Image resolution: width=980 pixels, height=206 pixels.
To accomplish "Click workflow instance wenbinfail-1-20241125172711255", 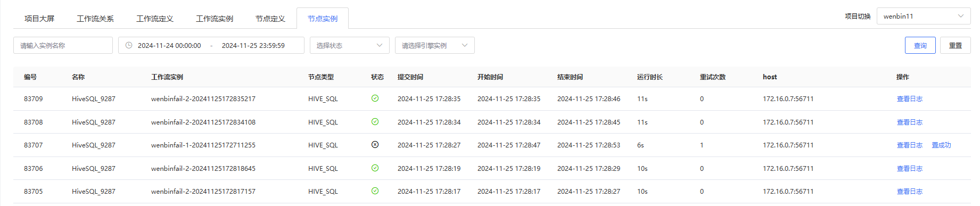I will [203, 145].
